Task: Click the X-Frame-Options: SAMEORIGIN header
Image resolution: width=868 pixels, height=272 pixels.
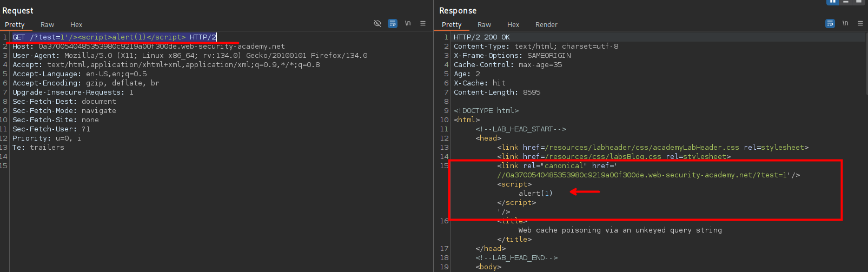Action: click(512, 56)
